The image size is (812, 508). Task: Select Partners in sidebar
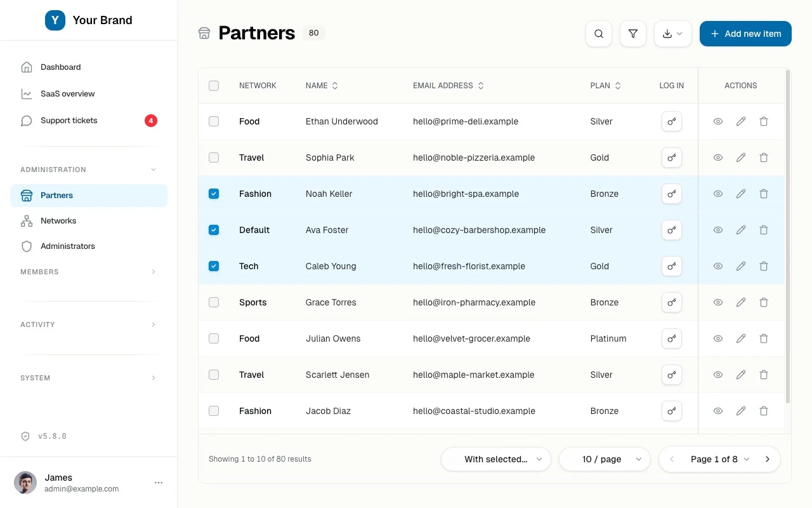[x=89, y=196]
